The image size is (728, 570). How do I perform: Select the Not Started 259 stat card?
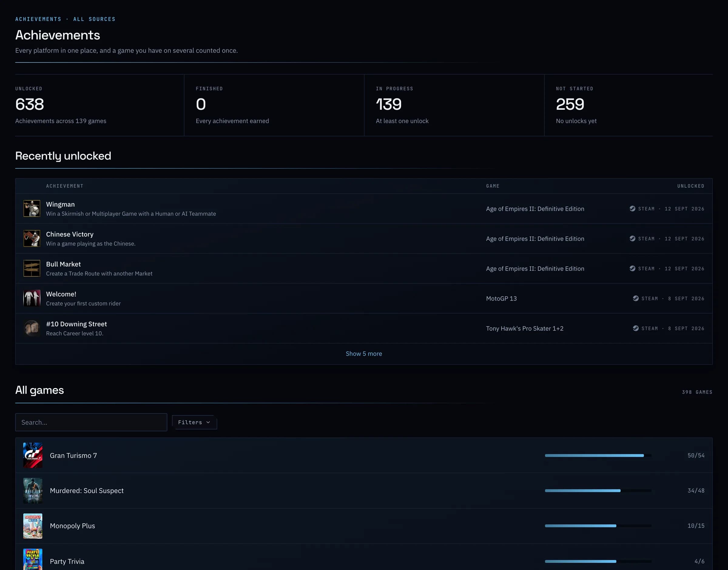coord(629,105)
